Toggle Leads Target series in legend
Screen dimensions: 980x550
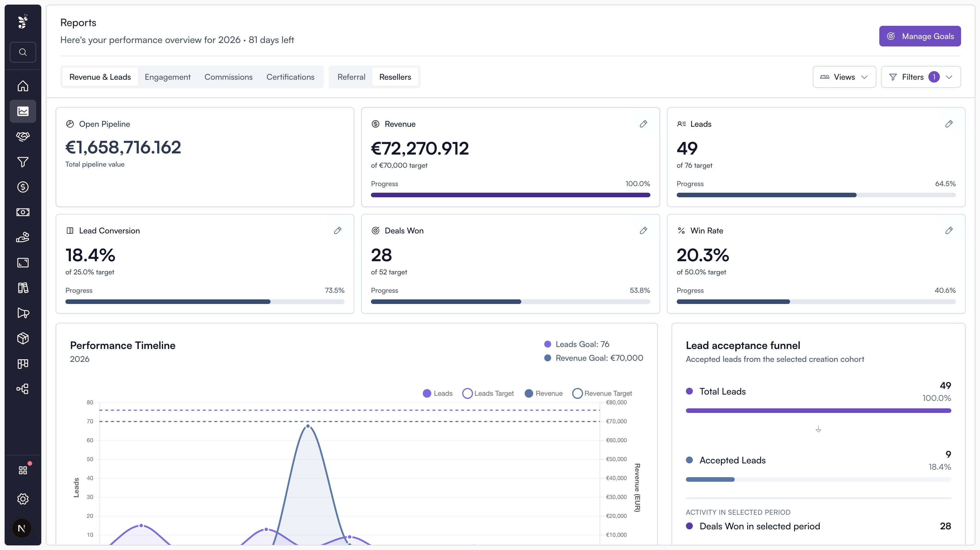[488, 393]
